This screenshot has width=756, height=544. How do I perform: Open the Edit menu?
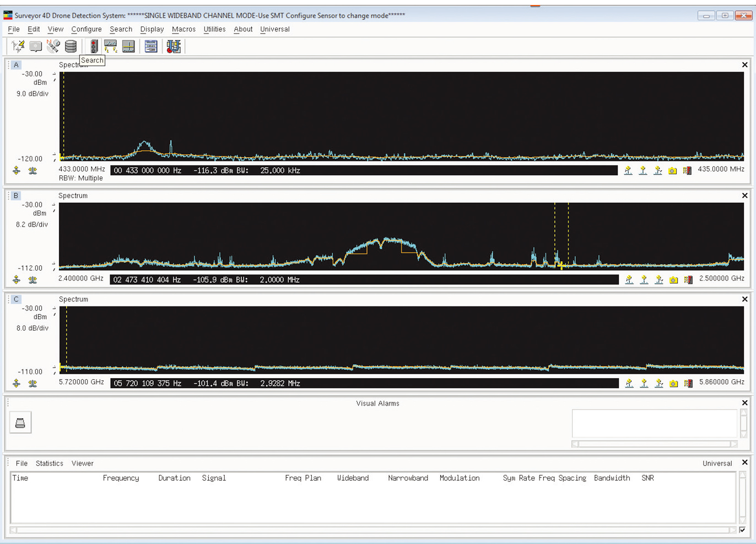pos(34,29)
